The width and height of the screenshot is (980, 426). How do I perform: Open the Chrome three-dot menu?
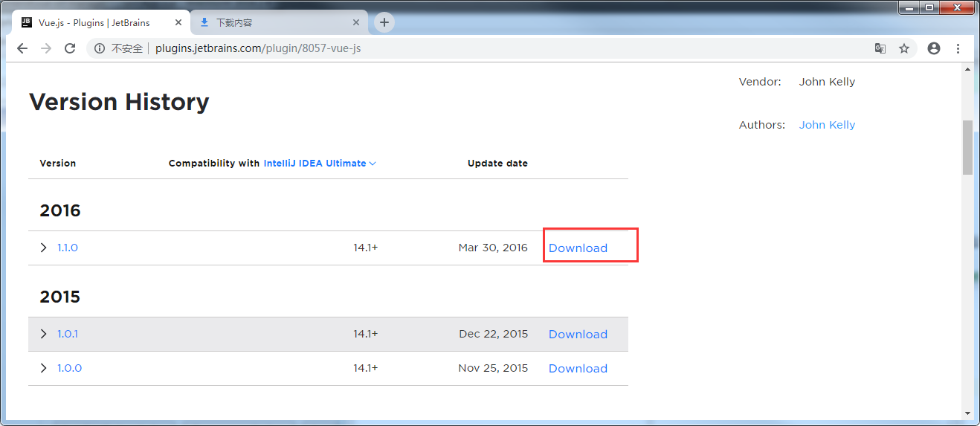pyautogui.click(x=958, y=48)
